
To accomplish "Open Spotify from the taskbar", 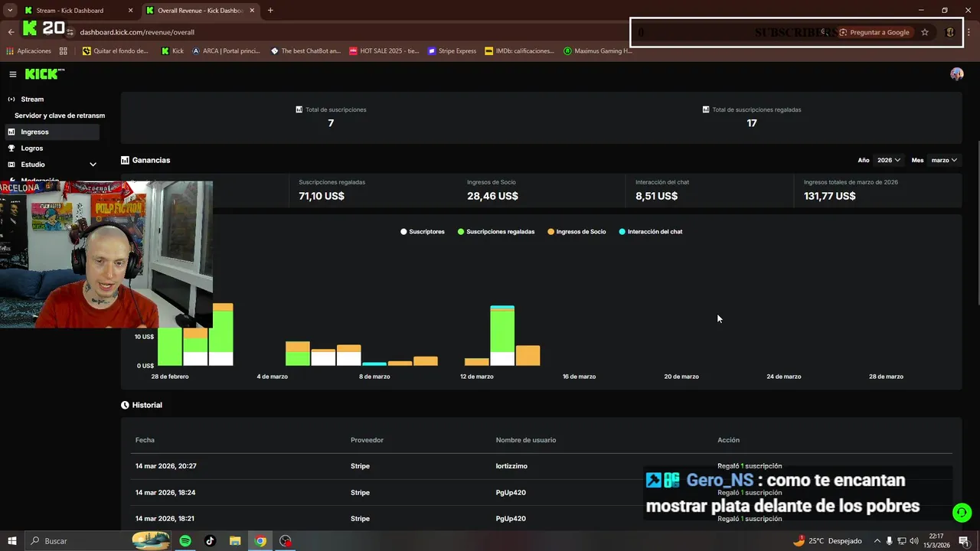I will point(185,541).
